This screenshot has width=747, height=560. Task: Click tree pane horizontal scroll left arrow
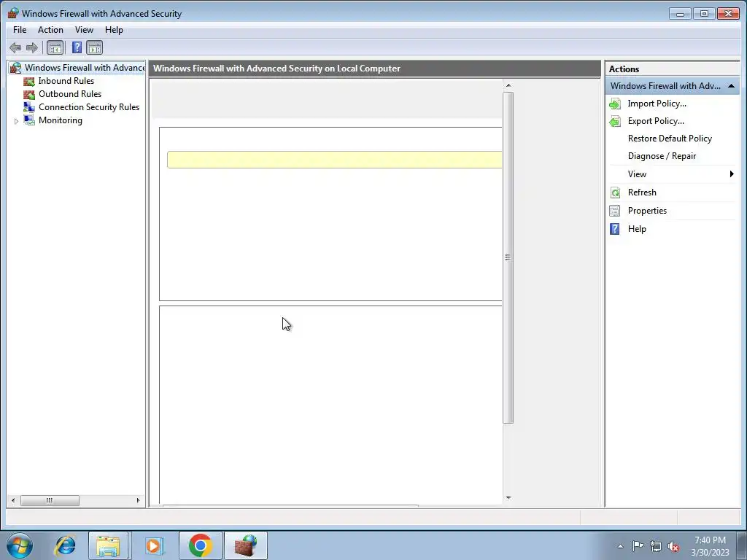(x=13, y=500)
